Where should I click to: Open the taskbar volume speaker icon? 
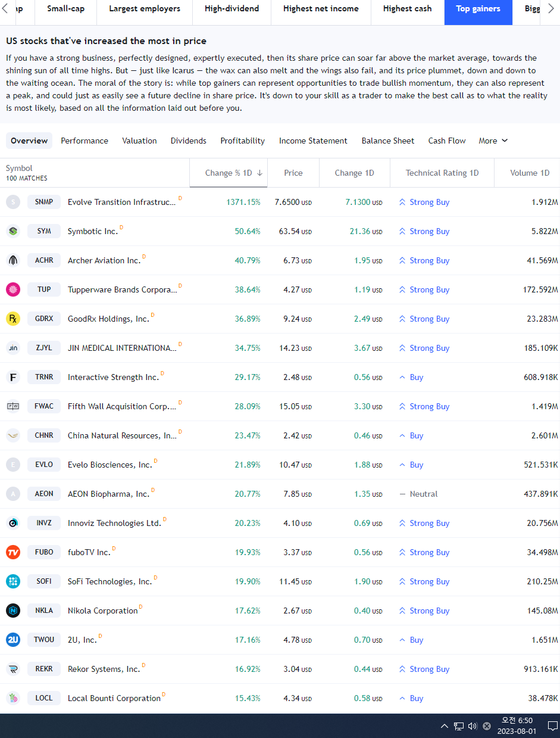473,726
